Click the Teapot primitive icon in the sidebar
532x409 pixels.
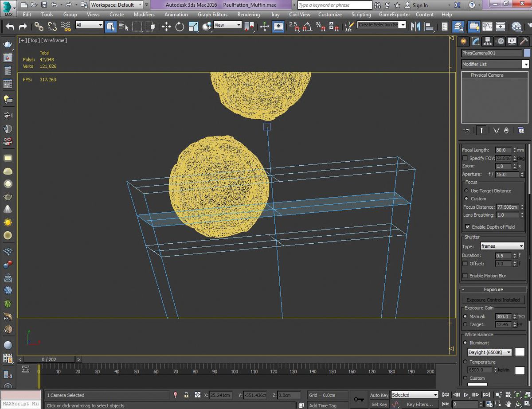click(8, 196)
